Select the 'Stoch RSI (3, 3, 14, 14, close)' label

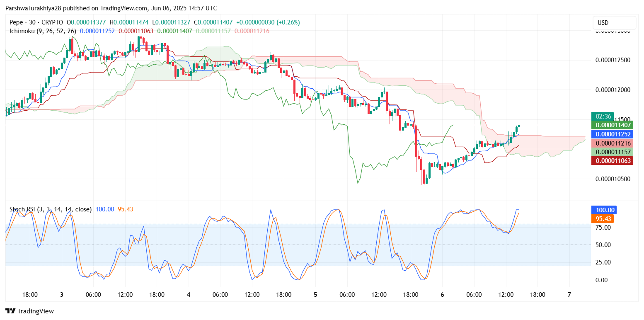pyautogui.click(x=51, y=209)
